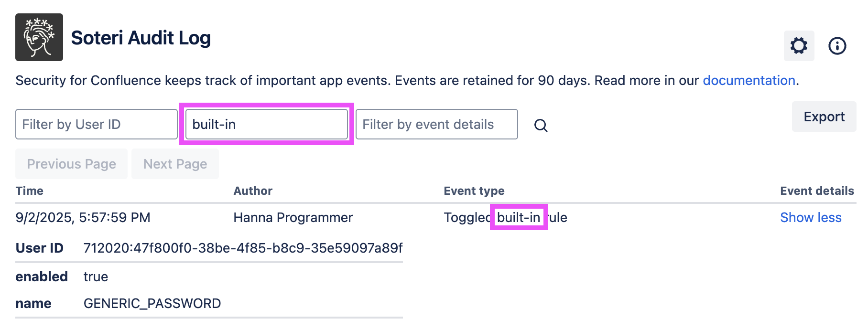Export the audit log
This screenshot has height=319, width=868.
click(x=824, y=117)
